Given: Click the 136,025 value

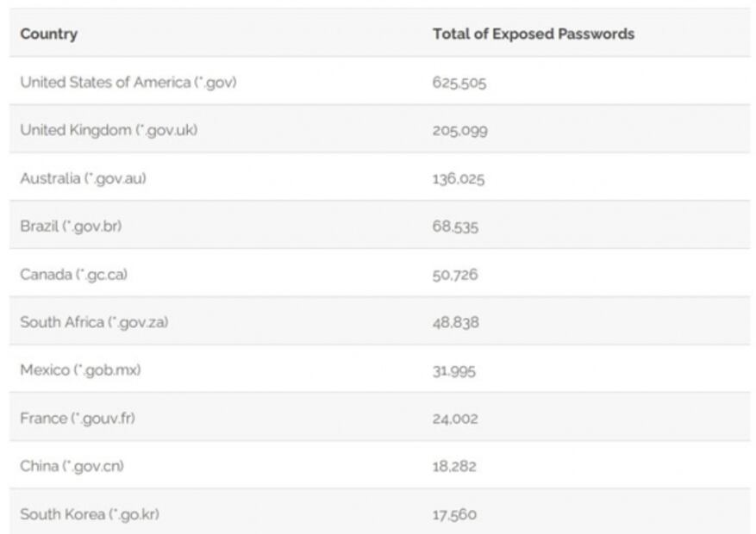Looking at the screenshot, I should (459, 179).
